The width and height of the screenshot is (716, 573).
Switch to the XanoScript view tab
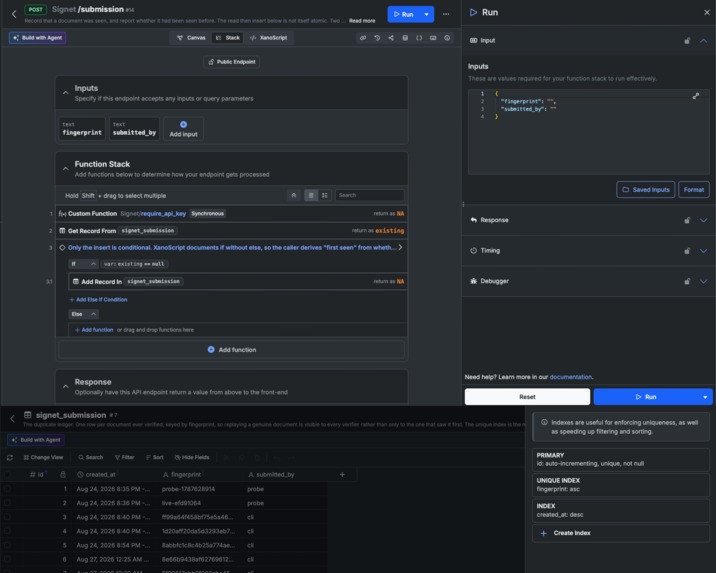point(268,38)
